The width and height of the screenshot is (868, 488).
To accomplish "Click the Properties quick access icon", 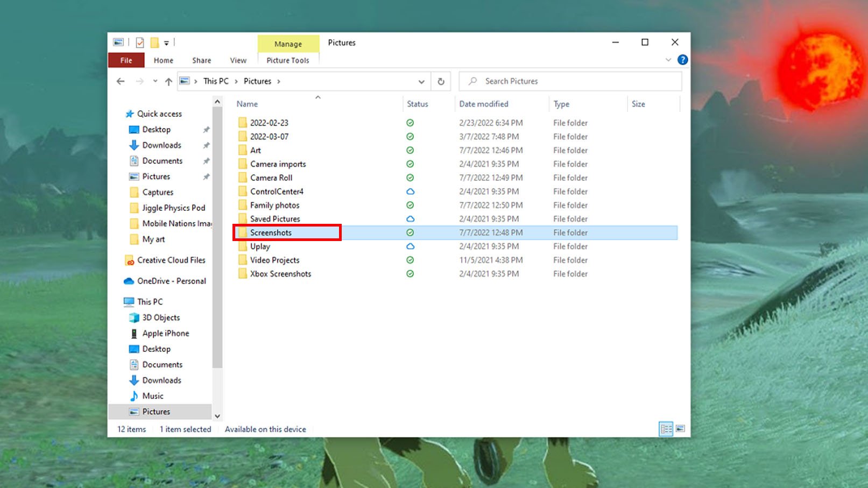I will (140, 43).
